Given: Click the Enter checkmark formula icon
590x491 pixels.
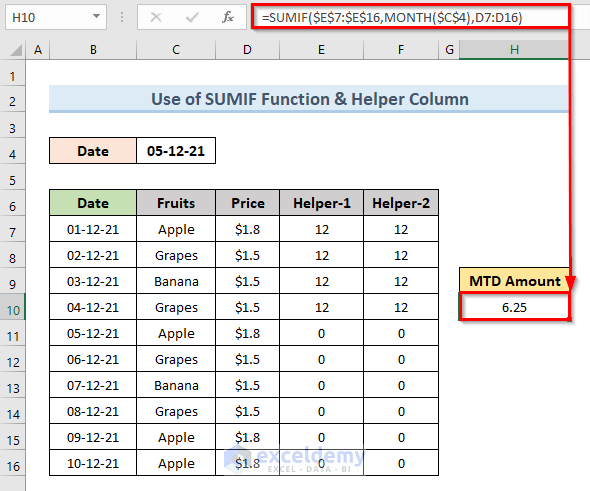Looking at the screenshot, I should pos(192,17).
